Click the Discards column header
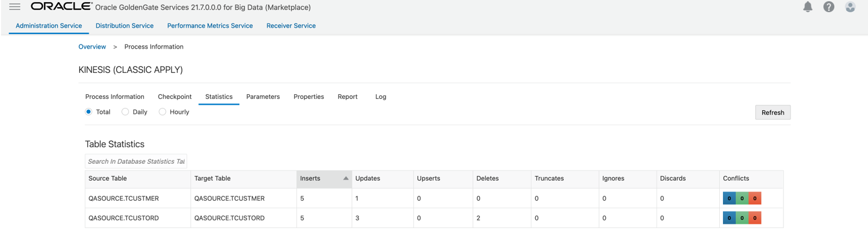This screenshot has height=229, width=868. point(688,179)
